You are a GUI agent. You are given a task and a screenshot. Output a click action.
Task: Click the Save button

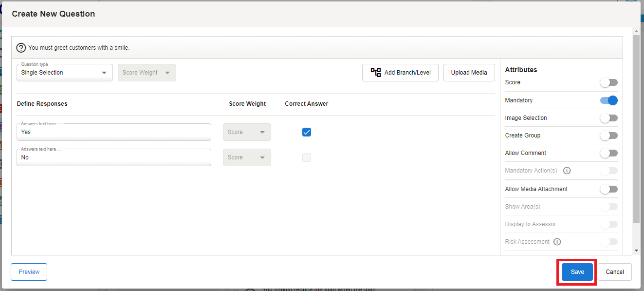577,272
